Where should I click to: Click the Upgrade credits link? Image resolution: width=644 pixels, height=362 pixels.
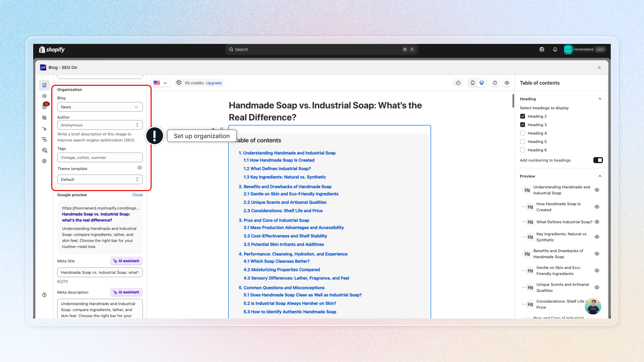pyautogui.click(x=214, y=83)
